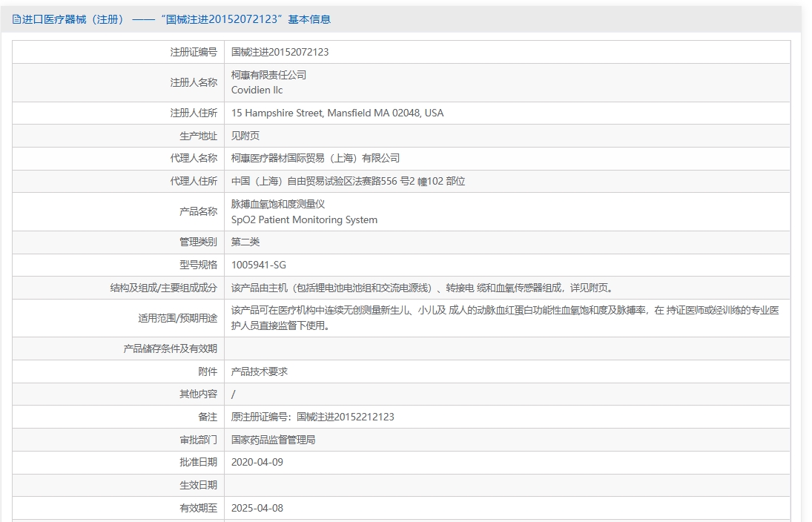Viewport: 812px width, 522px height.
Task: Click the 附件 label
Action: [x=208, y=371]
